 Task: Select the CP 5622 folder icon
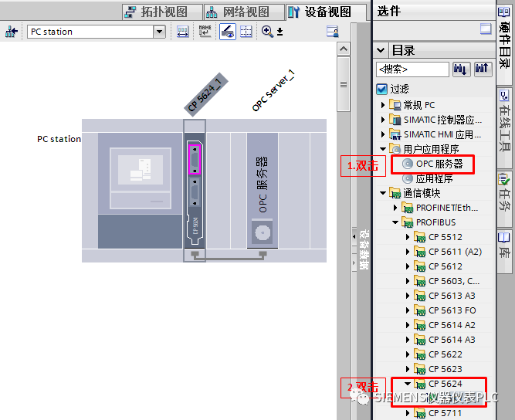coord(420,354)
